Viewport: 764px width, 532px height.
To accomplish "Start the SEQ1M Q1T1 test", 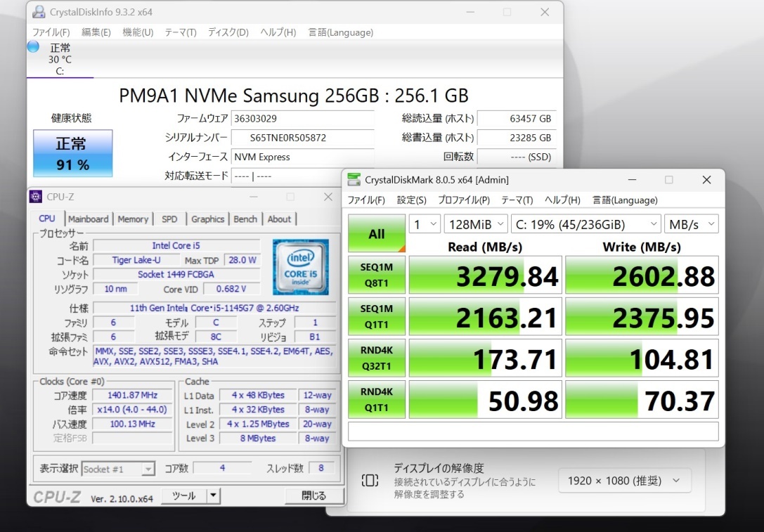I will pos(377,316).
